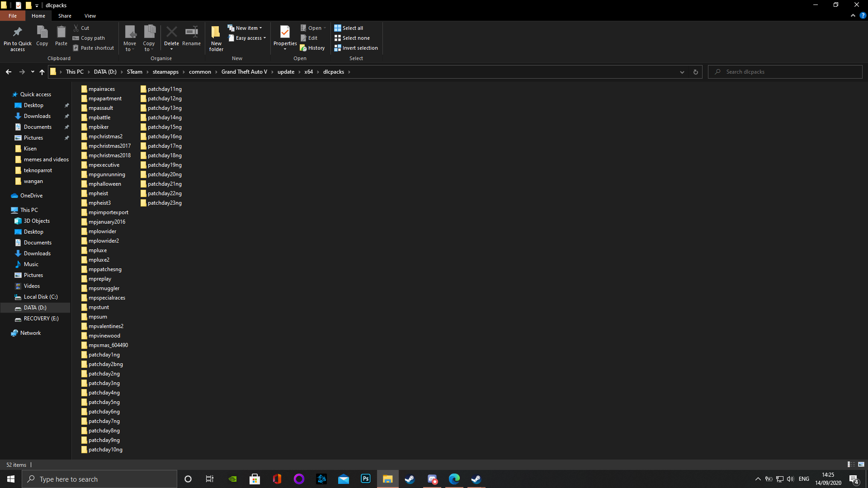Open recent locations dropdown
This screenshot has width=868, height=488.
pos(33,72)
